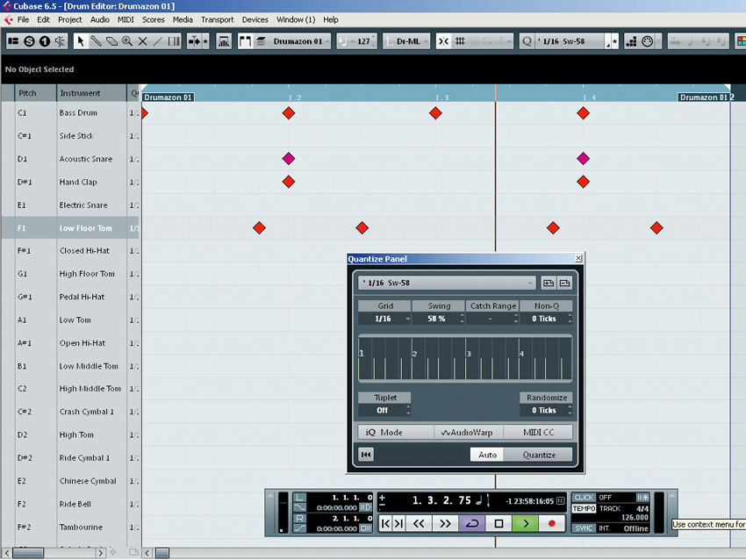Click the AudioWarp button
Image resolution: width=746 pixels, height=560 pixels.
[x=468, y=432]
